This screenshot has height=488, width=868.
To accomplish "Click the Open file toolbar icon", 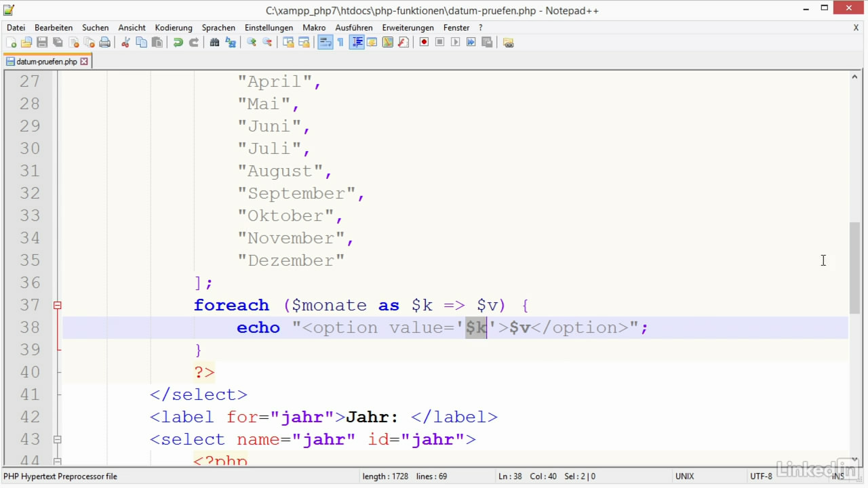I will point(26,42).
